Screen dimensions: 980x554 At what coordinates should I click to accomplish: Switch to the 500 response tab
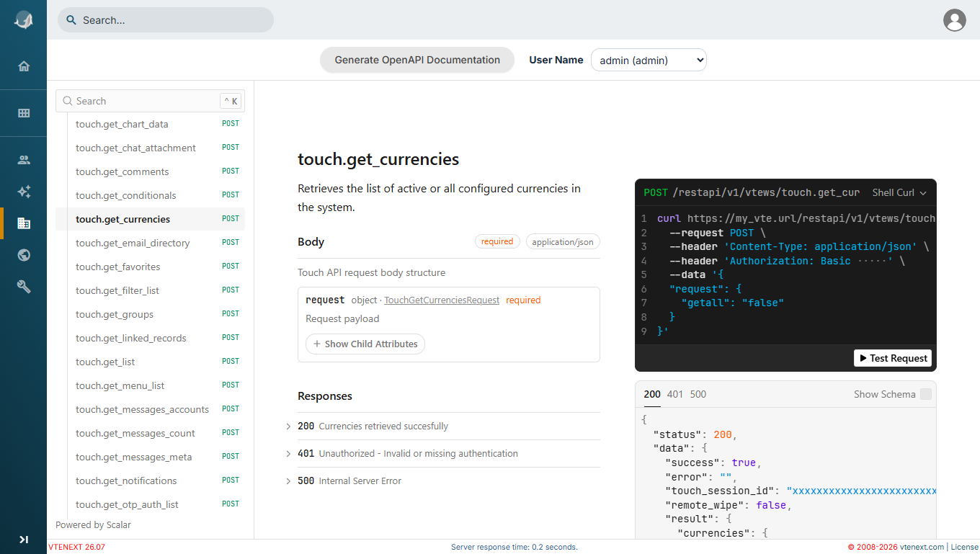(x=698, y=394)
